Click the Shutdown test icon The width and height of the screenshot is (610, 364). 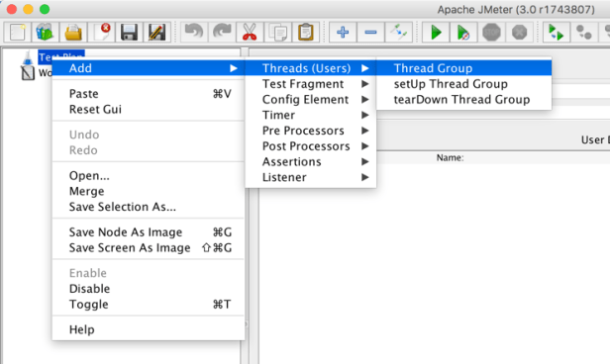pyautogui.click(x=519, y=33)
